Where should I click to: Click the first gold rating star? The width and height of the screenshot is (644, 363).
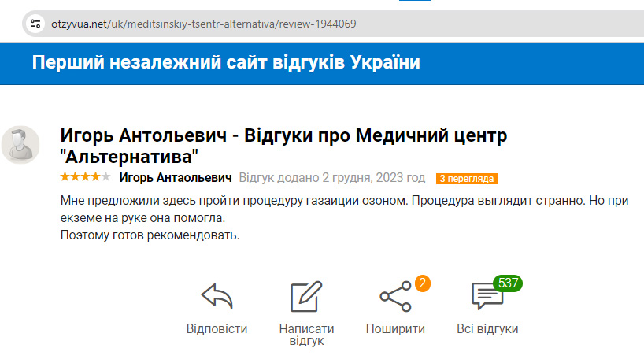[65, 176]
